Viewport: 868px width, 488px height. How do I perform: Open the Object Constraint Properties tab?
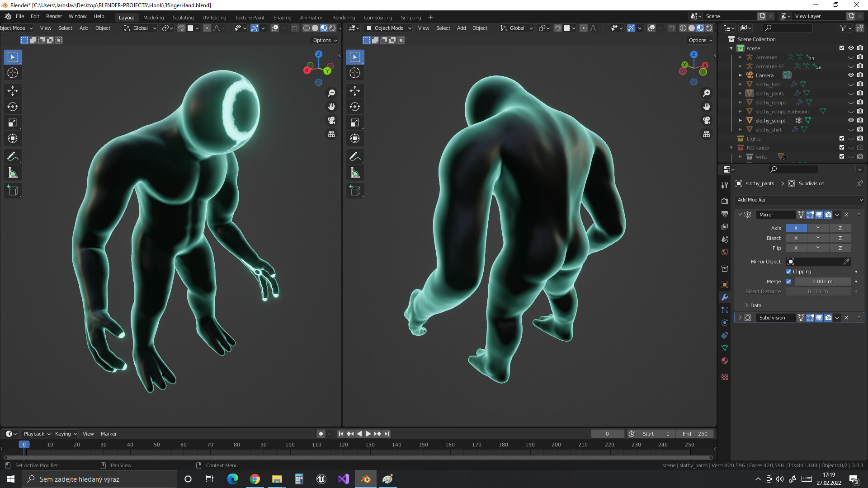(724, 335)
